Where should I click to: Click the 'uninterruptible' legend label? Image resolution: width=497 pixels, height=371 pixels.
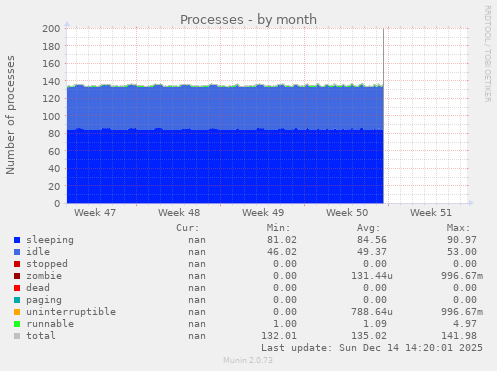click(x=71, y=312)
